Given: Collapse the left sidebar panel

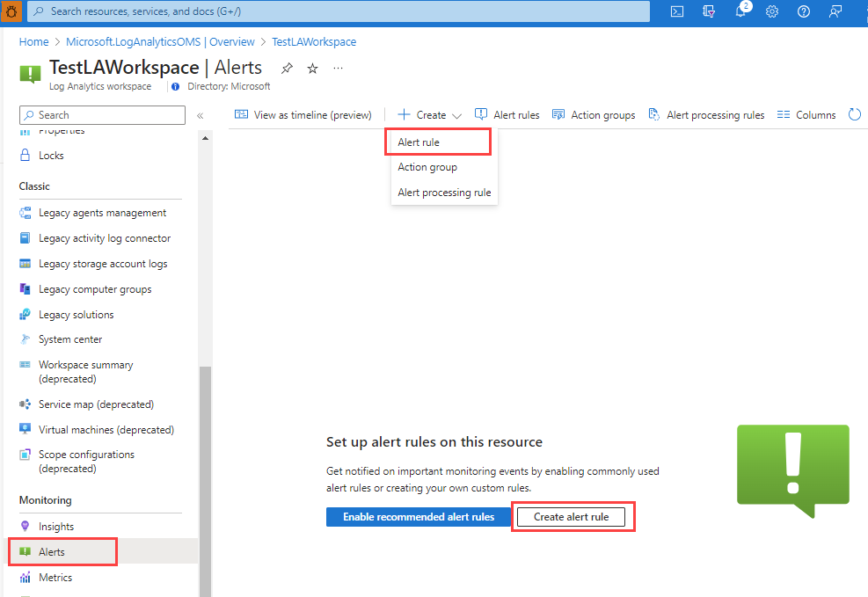Looking at the screenshot, I should click(x=201, y=114).
